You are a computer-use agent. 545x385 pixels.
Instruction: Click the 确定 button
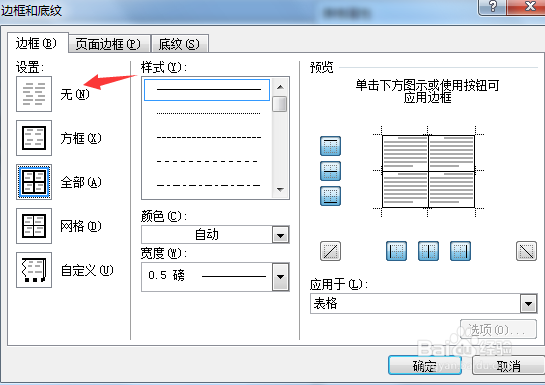[425, 366]
